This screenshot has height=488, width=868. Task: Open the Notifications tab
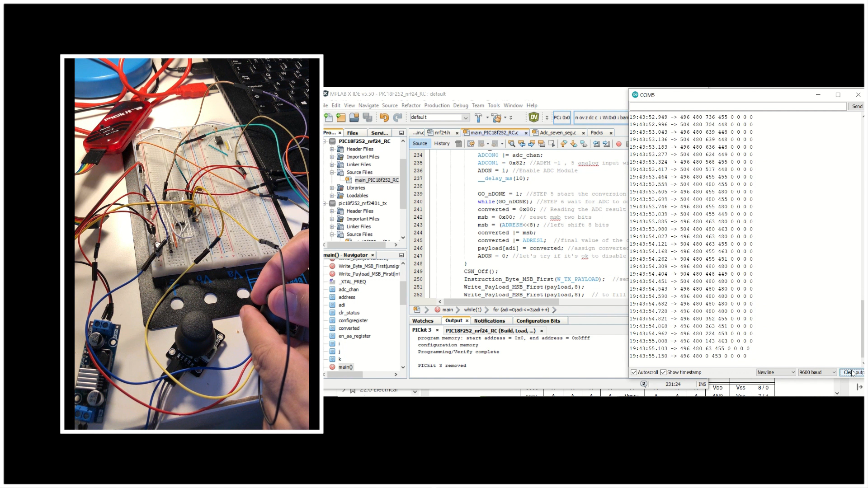[x=490, y=320]
